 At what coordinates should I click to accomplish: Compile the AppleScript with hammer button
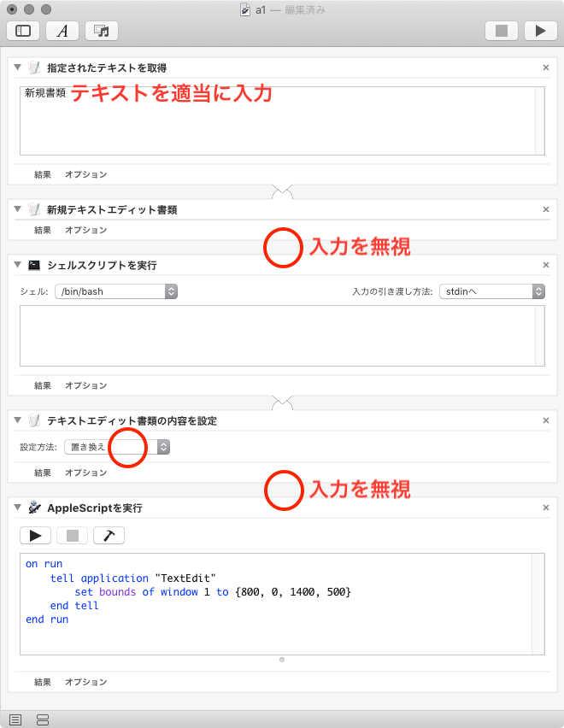click(x=109, y=536)
